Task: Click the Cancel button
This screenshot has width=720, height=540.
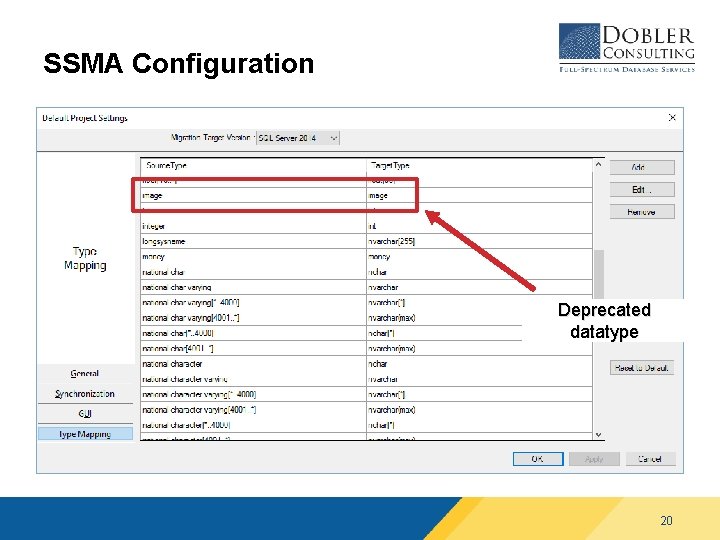Action: [x=650, y=459]
